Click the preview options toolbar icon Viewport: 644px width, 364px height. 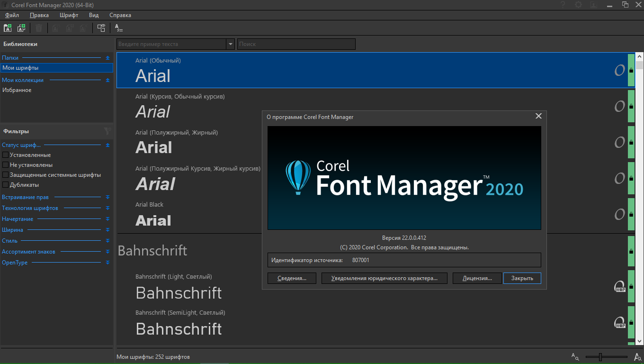click(x=101, y=28)
